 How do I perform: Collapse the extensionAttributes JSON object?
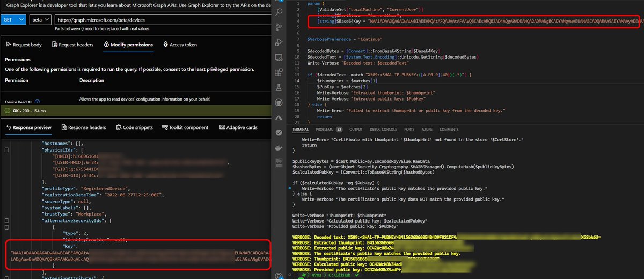click(6, 278)
